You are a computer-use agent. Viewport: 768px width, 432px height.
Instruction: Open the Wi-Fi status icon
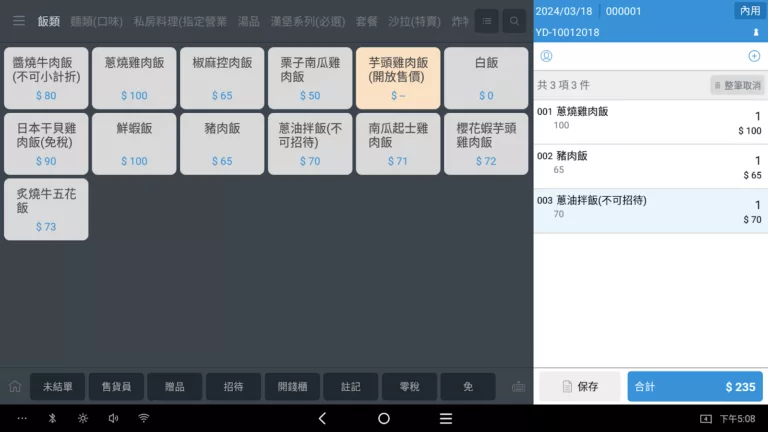tap(144, 418)
